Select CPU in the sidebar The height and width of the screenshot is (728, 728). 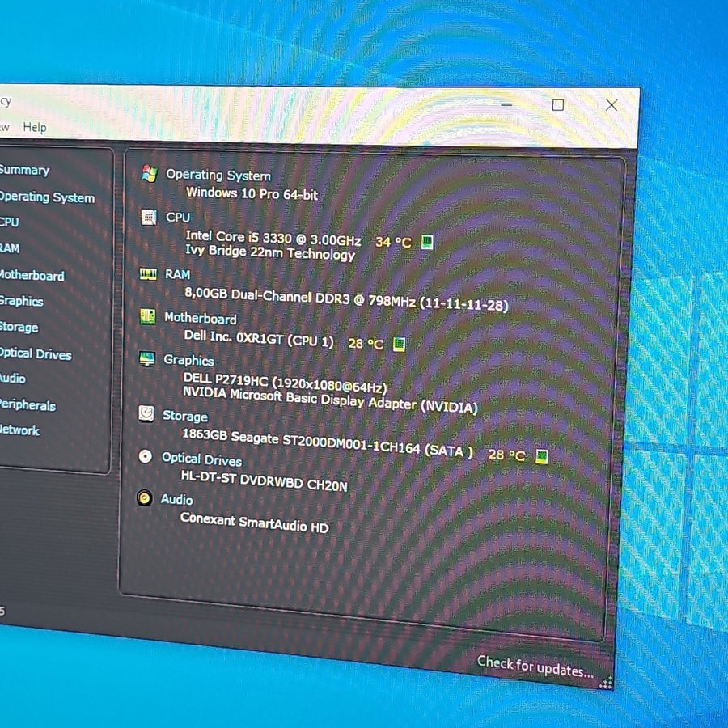point(9,222)
